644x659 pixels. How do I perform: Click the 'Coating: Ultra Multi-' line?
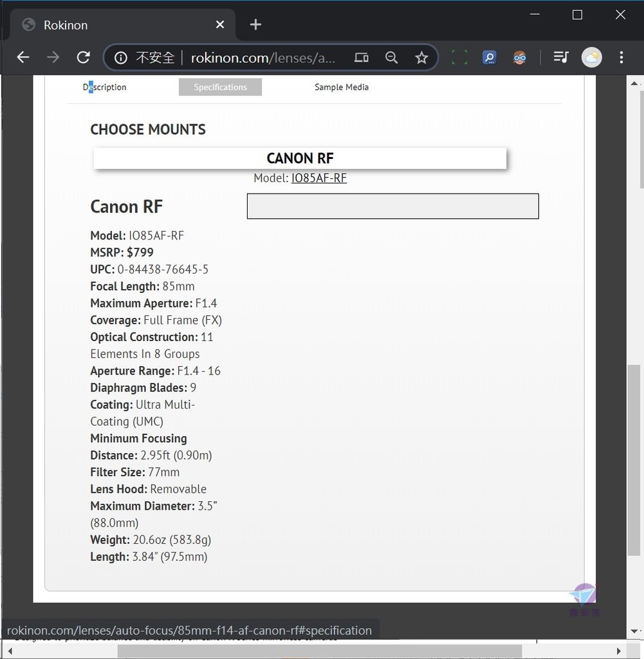[143, 404]
